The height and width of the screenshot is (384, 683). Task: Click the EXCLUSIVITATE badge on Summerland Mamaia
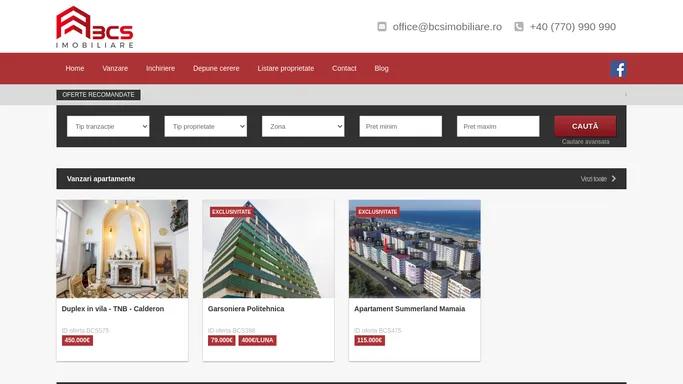click(x=378, y=212)
